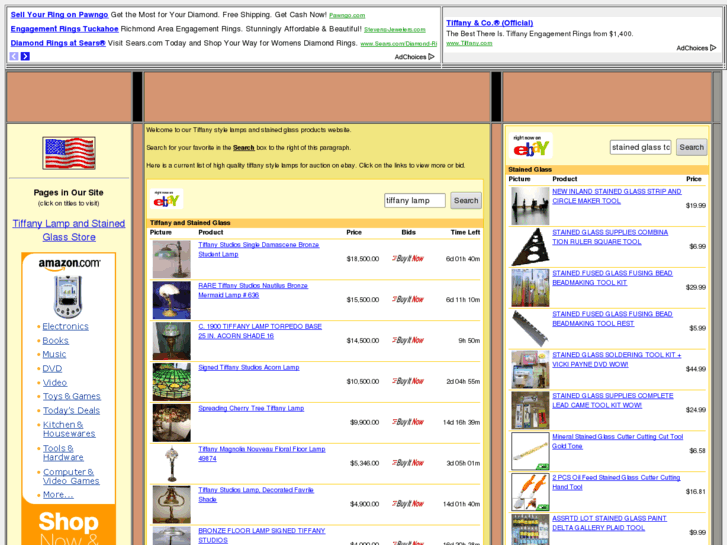Click Search button next to tiffany lamp field
The height and width of the screenshot is (545, 727).
pos(466,200)
